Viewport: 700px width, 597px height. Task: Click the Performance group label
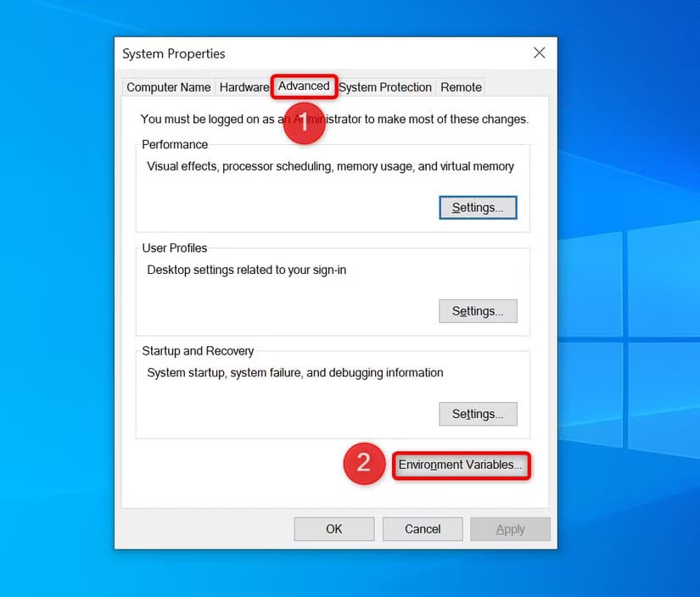pos(175,144)
